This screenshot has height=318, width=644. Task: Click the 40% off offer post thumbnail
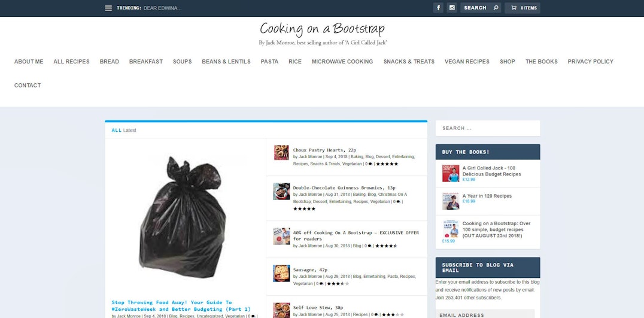click(x=281, y=236)
